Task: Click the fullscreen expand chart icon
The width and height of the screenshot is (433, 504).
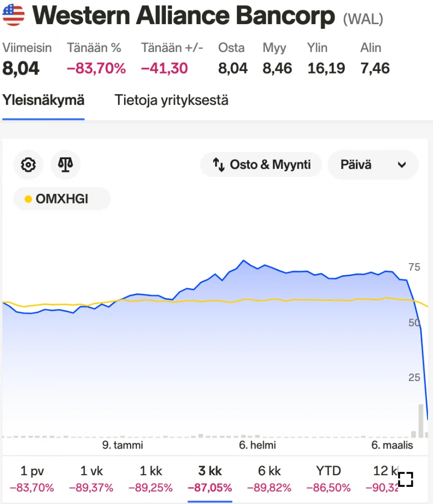Action: [405, 479]
